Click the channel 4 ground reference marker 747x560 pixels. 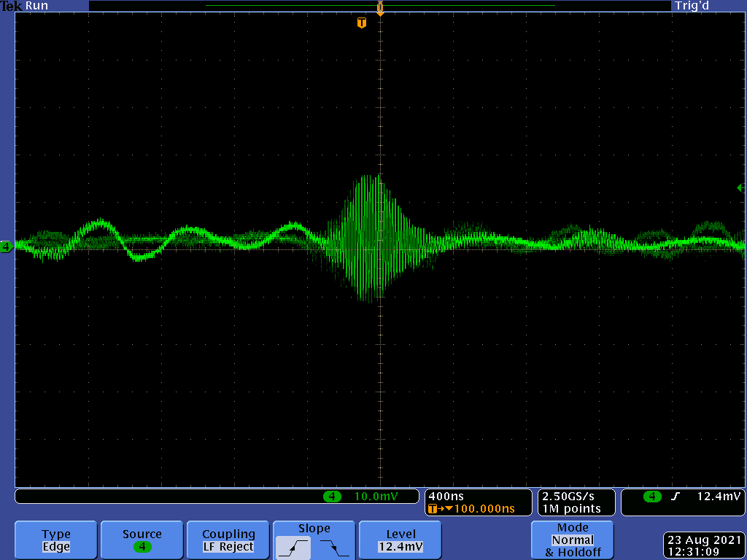click(x=6, y=247)
